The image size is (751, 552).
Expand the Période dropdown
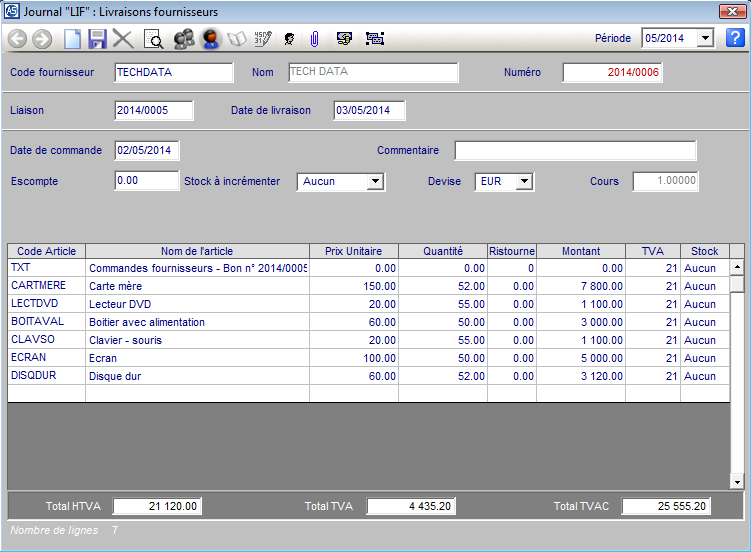(x=704, y=38)
